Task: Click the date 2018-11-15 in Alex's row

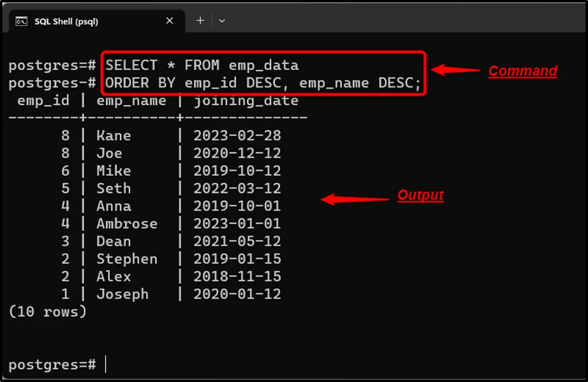Action: [x=237, y=276]
